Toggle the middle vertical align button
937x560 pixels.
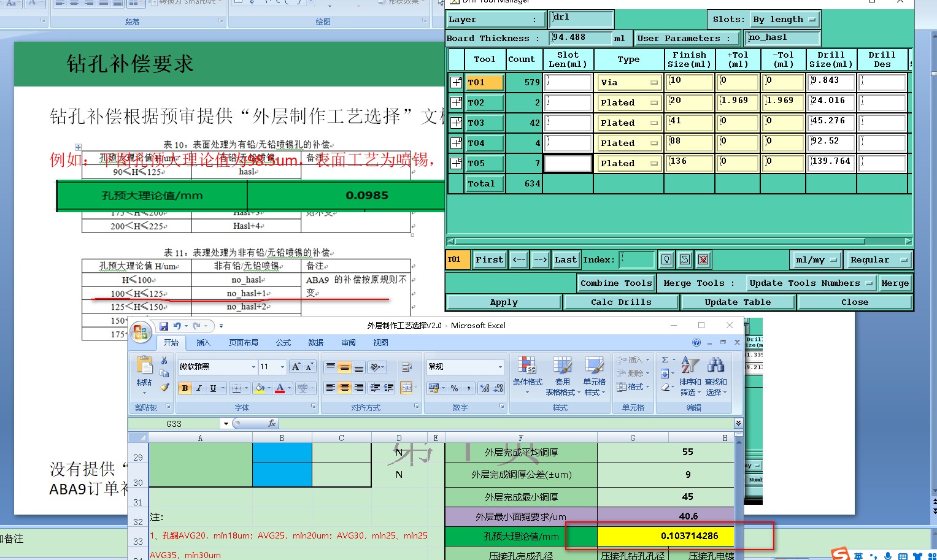click(x=345, y=367)
